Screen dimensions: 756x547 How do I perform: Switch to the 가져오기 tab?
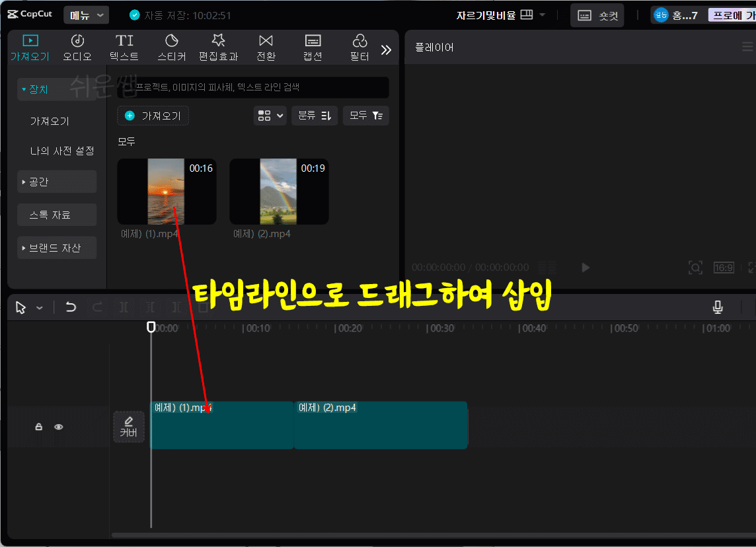pos(30,47)
